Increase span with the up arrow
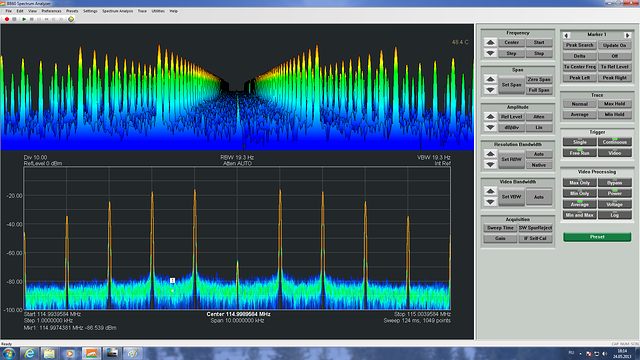Image resolution: width=640 pixels, height=360 pixels. 491,79
